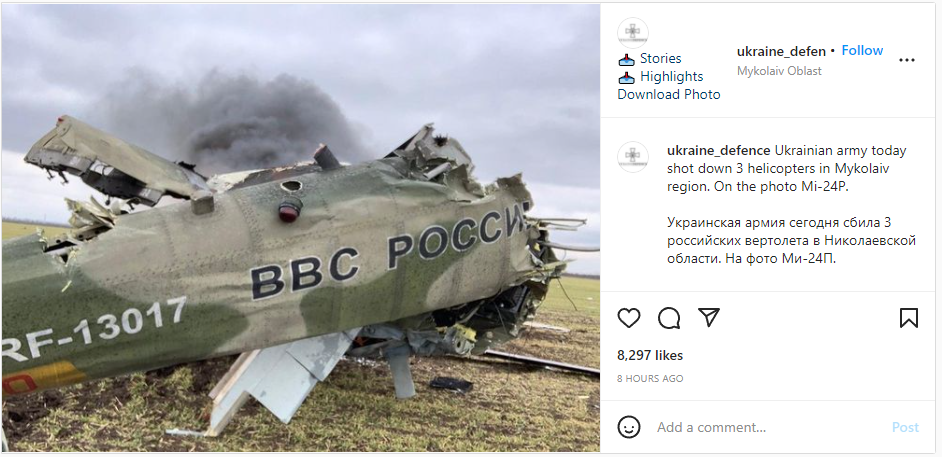
Task: Open ukraine_defence username in the caption
Action: pyautogui.click(x=719, y=151)
